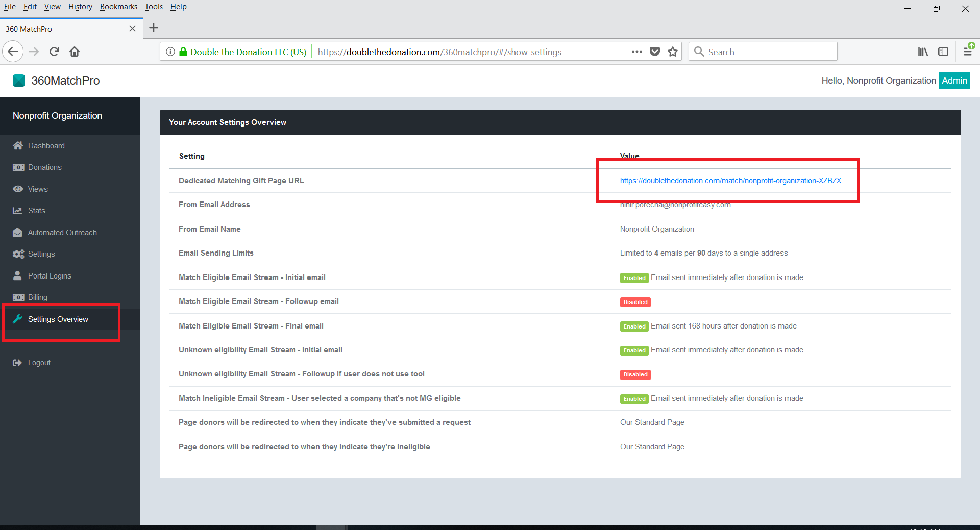
Task: Click 'Dedicated Matching Gift Page URL' label
Action: pos(241,181)
